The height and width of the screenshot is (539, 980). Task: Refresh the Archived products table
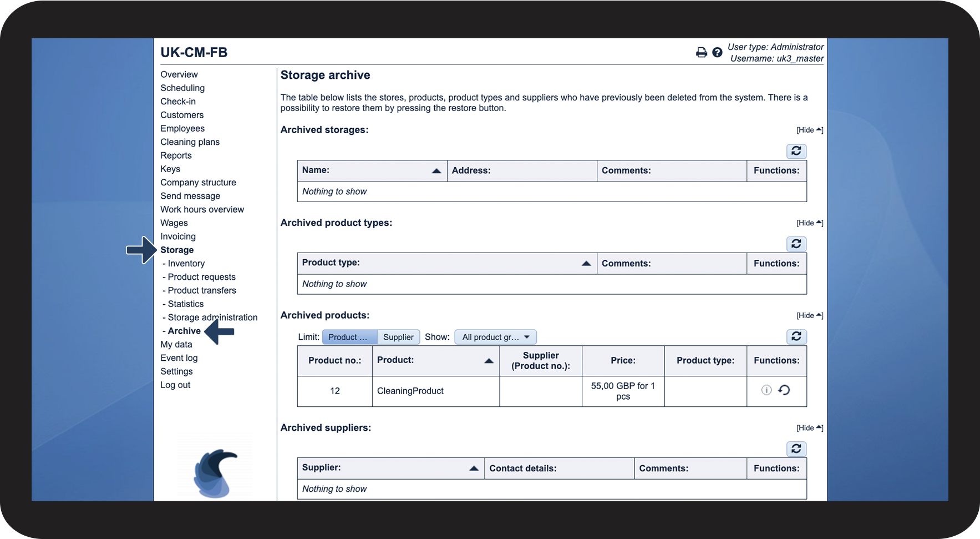[796, 336]
